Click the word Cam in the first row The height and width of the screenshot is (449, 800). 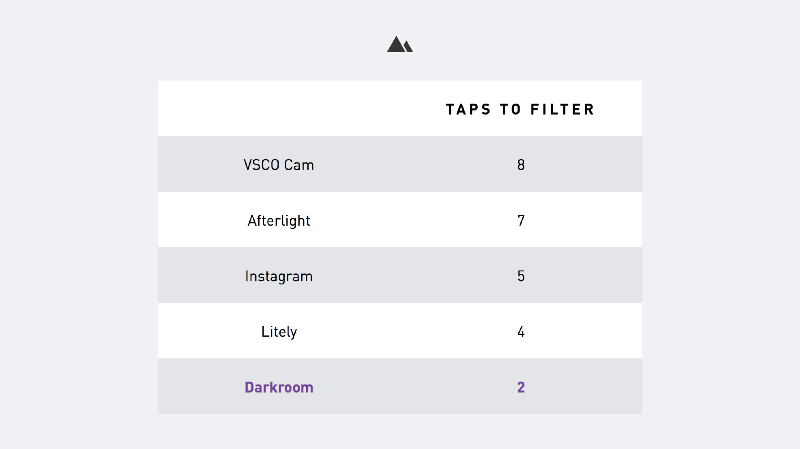(299, 164)
